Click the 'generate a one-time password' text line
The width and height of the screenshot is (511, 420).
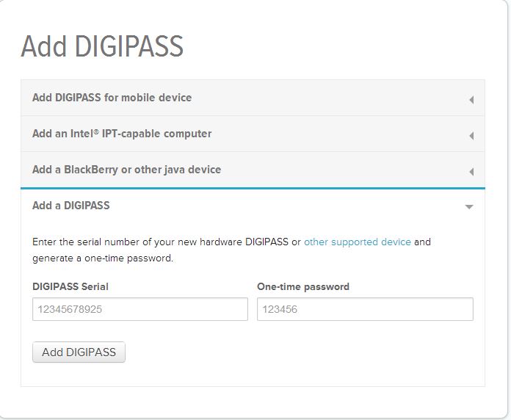(x=103, y=258)
